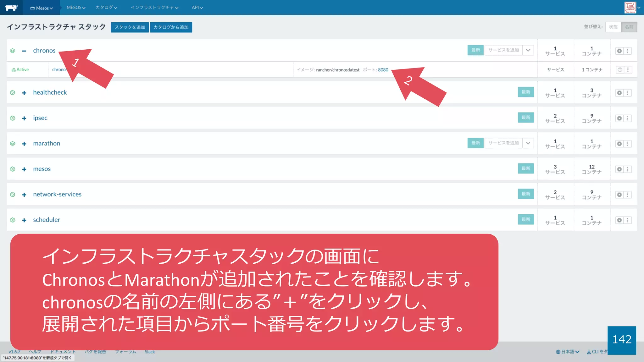
Task: Open the three-dot menu for healthcheck stack
Action: (x=628, y=93)
